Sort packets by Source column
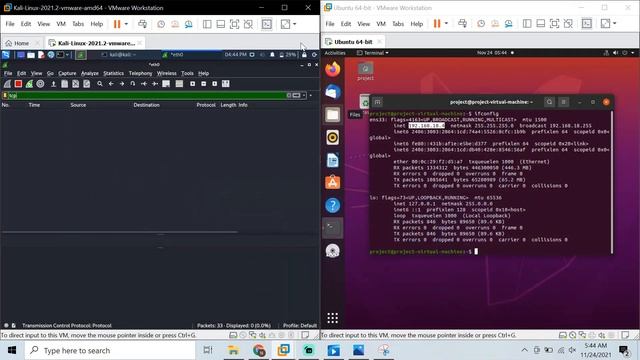Screen dimensions: 640x360 click(78, 105)
